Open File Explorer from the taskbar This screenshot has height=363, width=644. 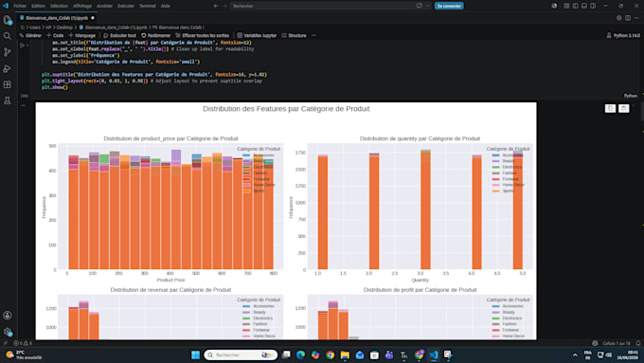[x=345, y=354]
